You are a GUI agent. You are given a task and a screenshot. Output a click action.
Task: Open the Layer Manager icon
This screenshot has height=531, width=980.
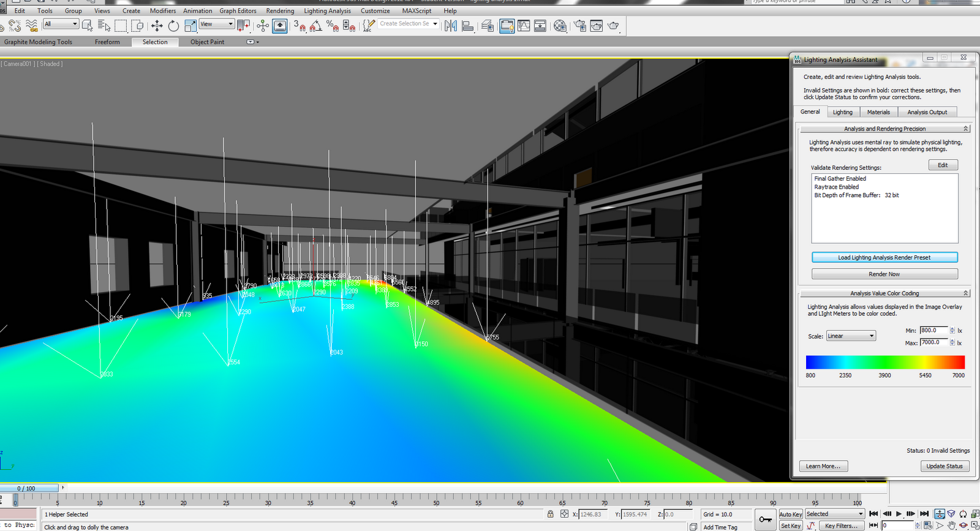tap(488, 25)
